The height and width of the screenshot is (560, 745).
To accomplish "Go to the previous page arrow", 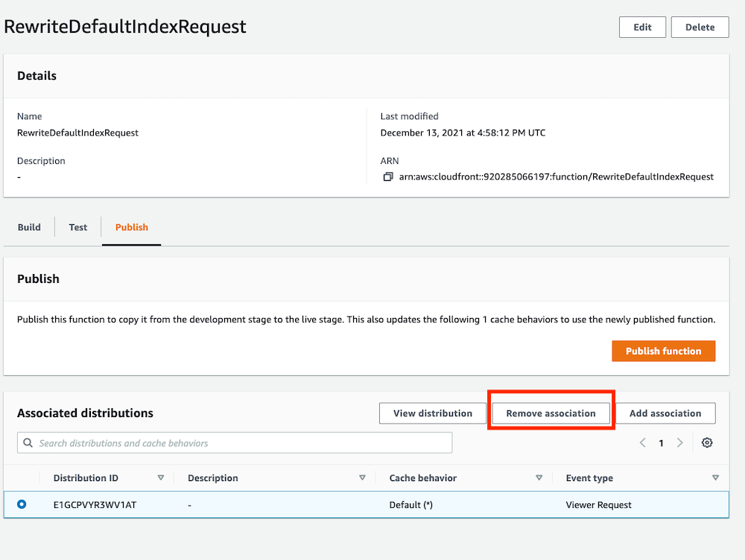I will pyautogui.click(x=642, y=442).
